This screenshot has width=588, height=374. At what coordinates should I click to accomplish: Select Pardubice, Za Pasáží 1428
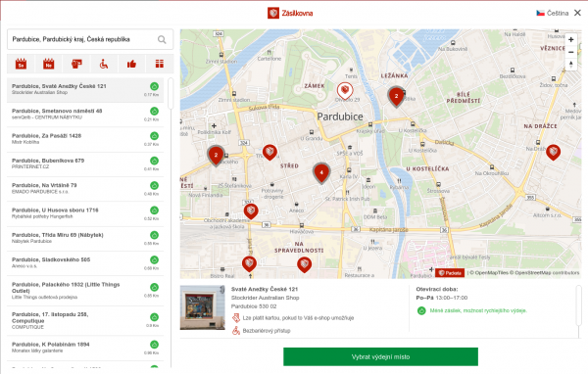tap(85, 139)
